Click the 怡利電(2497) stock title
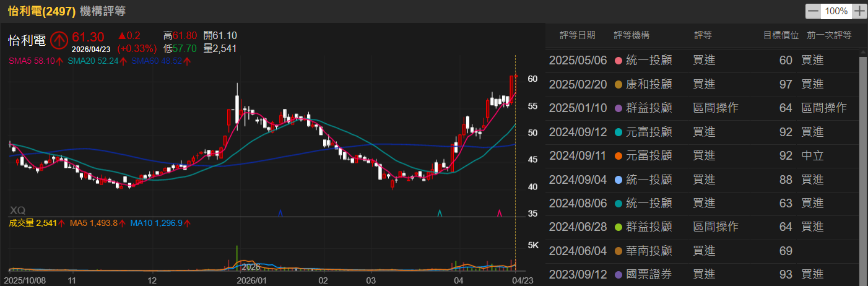This screenshot has width=868, height=286. pos(42,11)
